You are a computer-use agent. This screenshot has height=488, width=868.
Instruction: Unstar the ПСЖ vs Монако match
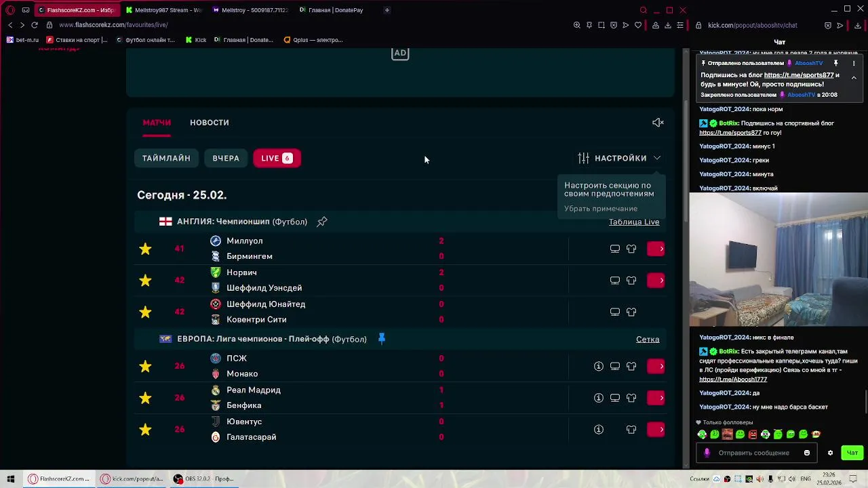pyautogui.click(x=145, y=366)
